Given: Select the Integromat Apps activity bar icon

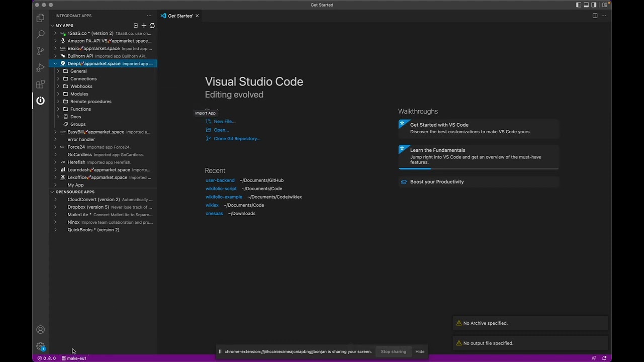Looking at the screenshot, I should point(40,101).
